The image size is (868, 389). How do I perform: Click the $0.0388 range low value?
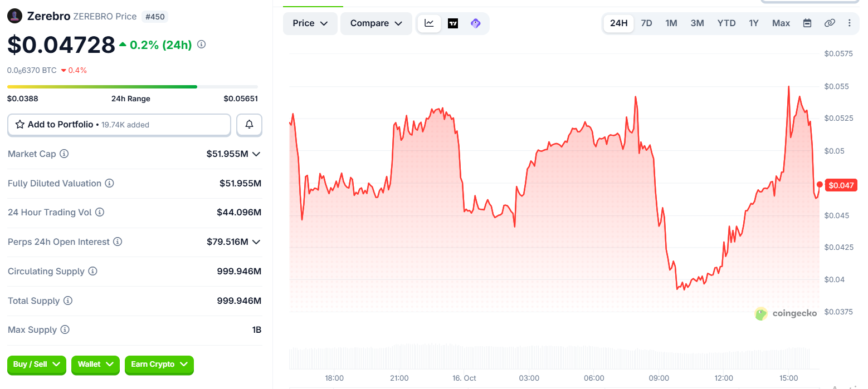23,99
